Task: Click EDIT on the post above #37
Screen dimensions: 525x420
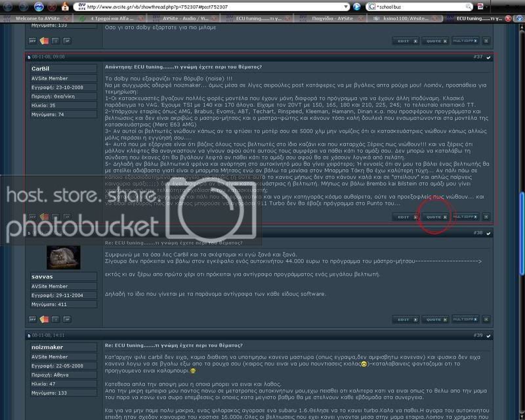Action: click(406, 41)
